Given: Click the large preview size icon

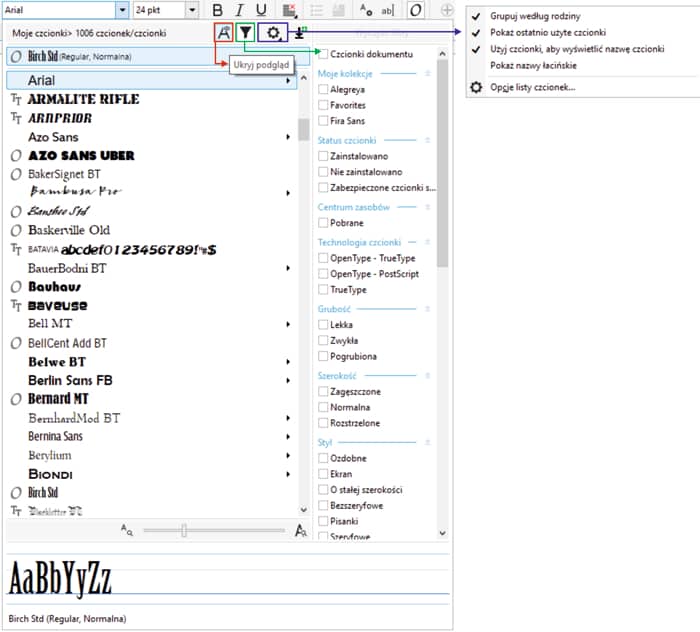Looking at the screenshot, I should coord(301,530).
